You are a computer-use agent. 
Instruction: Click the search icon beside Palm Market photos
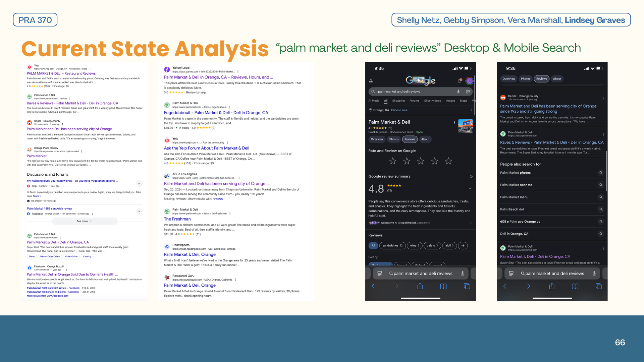(x=601, y=173)
